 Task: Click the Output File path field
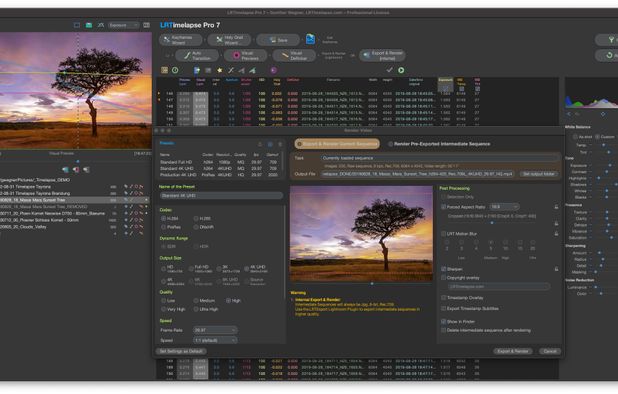417,174
